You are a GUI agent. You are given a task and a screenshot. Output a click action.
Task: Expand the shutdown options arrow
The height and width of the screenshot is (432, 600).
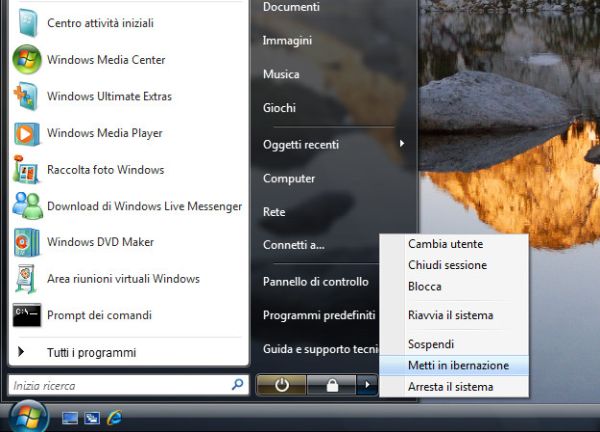(367, 385)
